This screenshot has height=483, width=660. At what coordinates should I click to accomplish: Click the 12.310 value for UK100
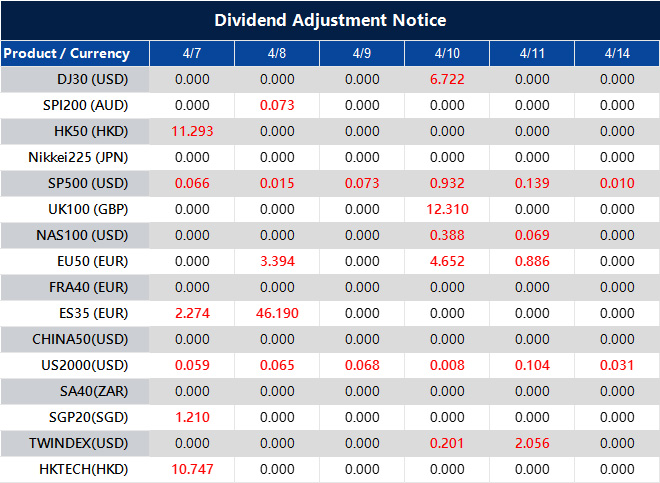447,209
